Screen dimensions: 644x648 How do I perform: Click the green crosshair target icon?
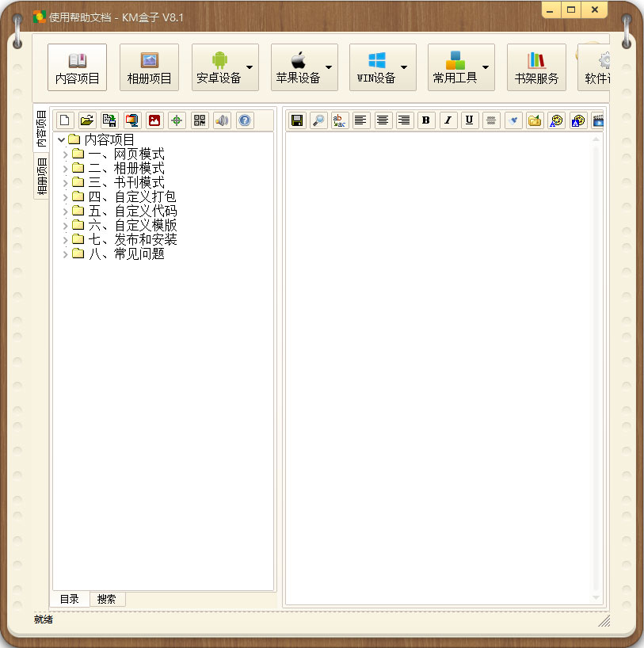177,120
